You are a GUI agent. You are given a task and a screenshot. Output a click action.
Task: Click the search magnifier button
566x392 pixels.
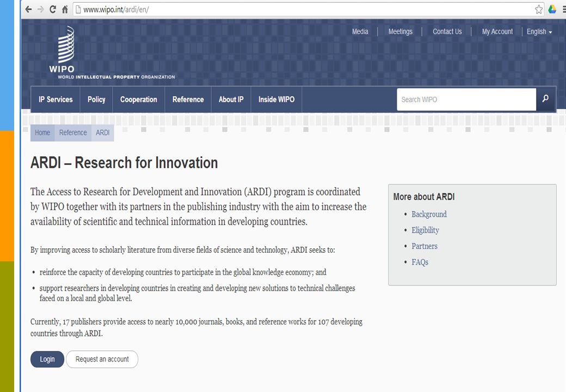(x=545, y=99)
